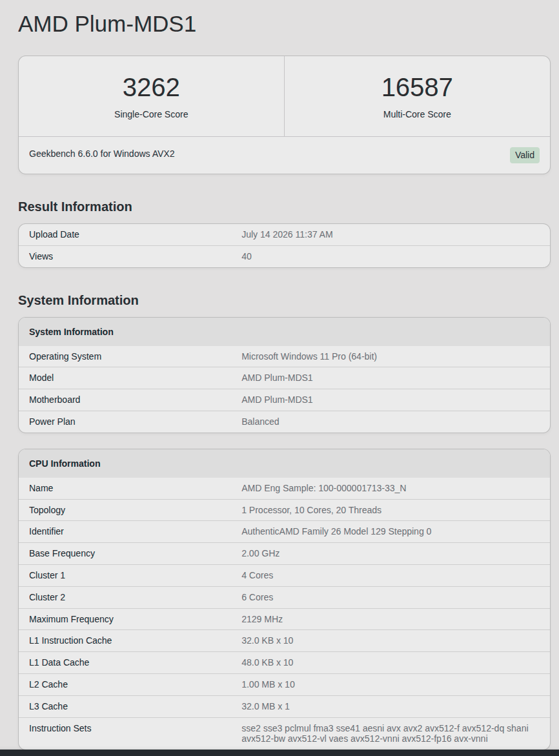Click the Multi-Core Score label

(x=417, y=114)
